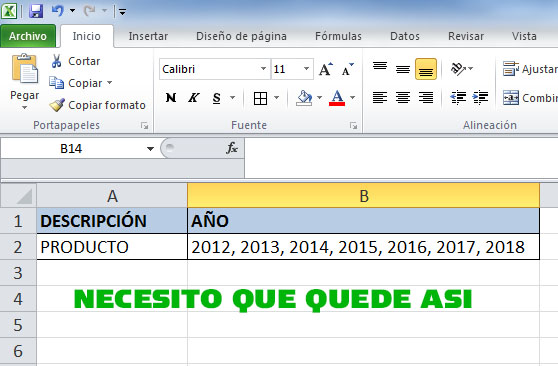Open the font color dropdown arrow
Viewport: 558px width, 366px height.
[x=352, y=97]
